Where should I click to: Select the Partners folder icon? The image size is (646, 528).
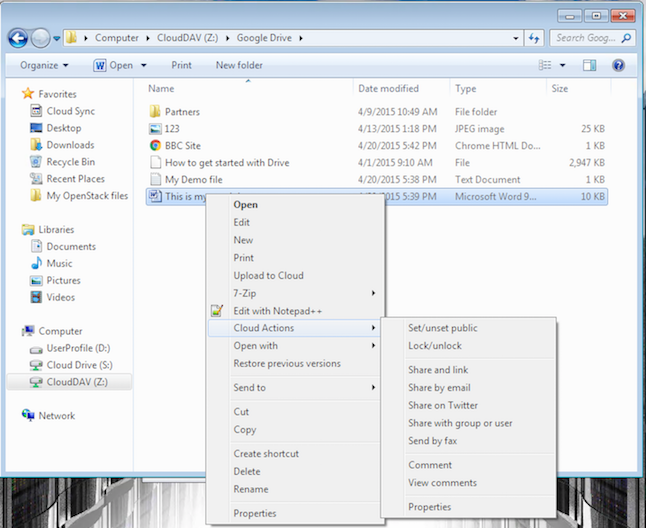(x=155, y=112)
